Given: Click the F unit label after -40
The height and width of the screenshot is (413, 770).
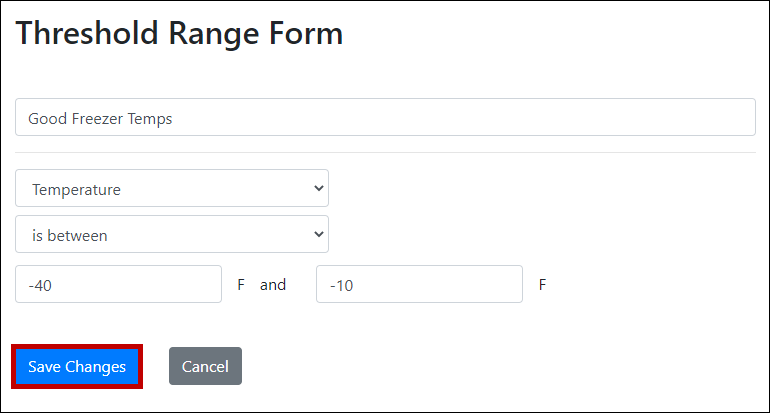Looking at the screenshot, I should pos(241,285).
